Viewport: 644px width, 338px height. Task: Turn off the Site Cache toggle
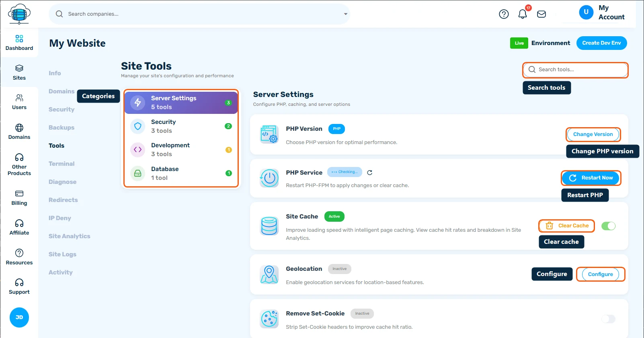coord(608,226)
